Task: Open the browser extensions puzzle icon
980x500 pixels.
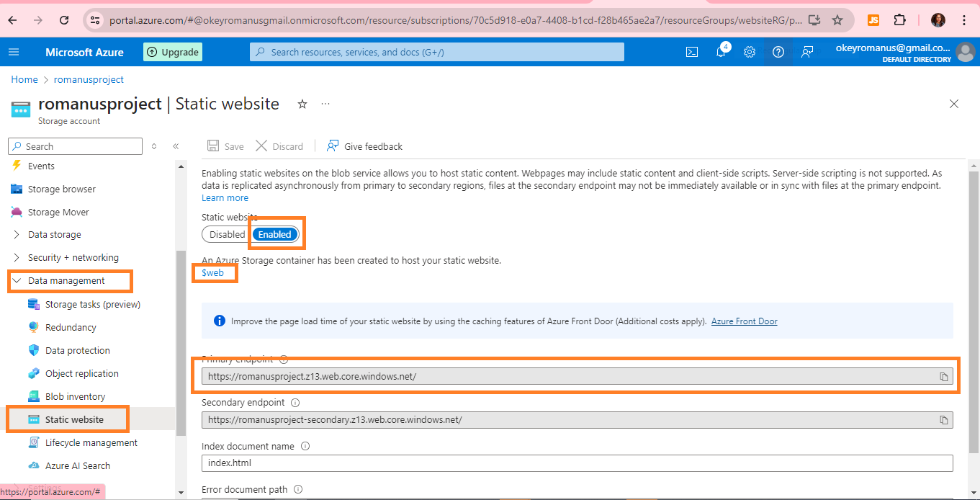Action: (899, 20)
